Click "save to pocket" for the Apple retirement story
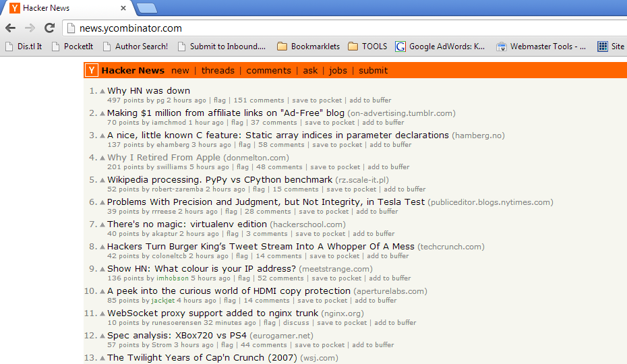The image size is (627, 364). tap(335, 166)
